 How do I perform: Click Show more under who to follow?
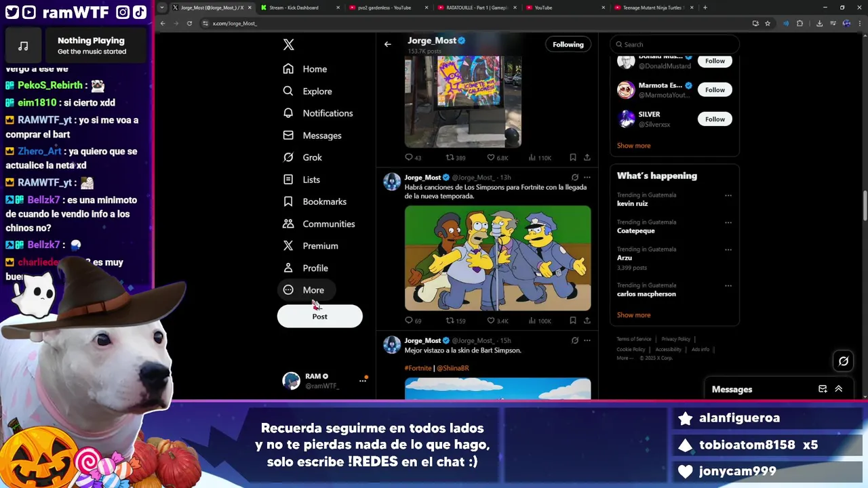[x=633, y=146]
